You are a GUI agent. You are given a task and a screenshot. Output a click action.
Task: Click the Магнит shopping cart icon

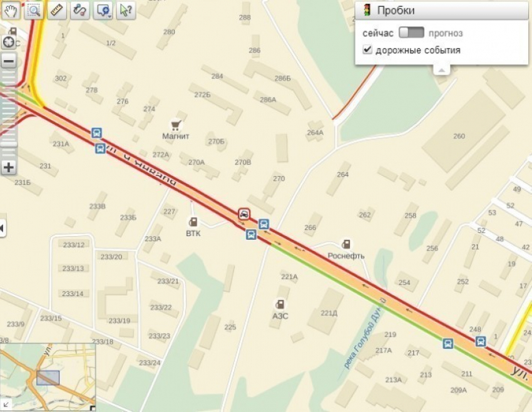click(175, 125)
